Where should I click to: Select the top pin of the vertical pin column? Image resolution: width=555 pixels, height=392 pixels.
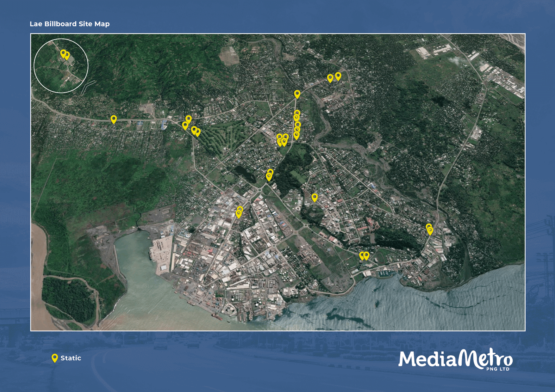(x=297, y=113)
